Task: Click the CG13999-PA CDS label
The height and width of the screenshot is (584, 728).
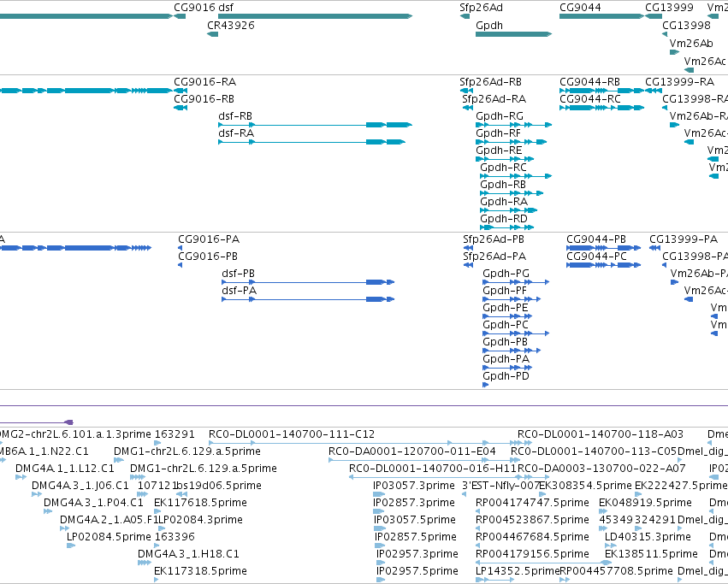Action: pyautogui.click(x=684, y=239)
